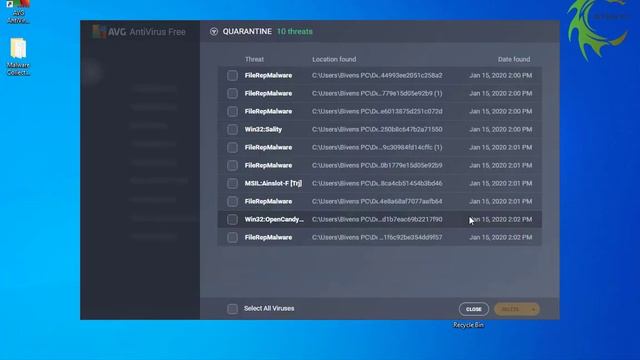Image resolution: width=640 pixels, height=360 pixels.
Task: Click the date in the Win32:OpenCandy row
Action: (500, 219)
